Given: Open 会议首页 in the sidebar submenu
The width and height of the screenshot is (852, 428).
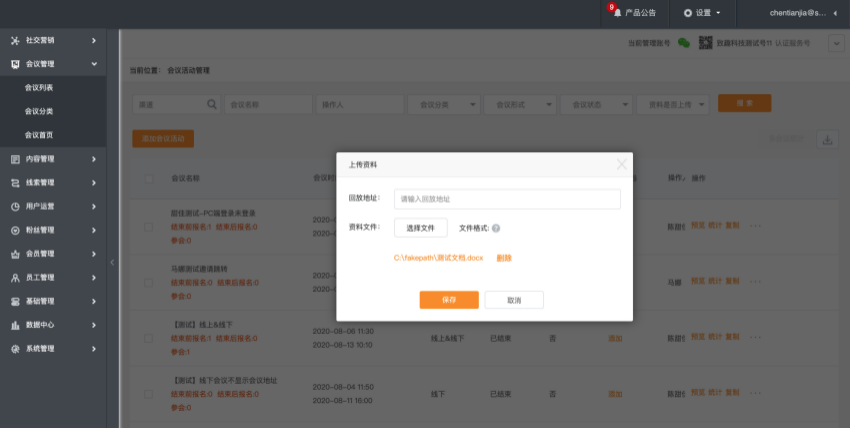Looking at the screenshot, I should (x=39, y=135).
